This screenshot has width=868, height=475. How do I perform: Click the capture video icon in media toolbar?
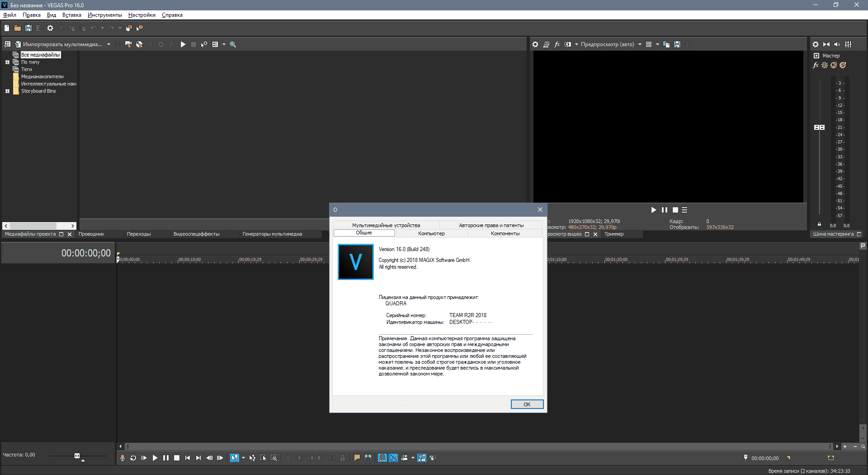tap(128, 44)
